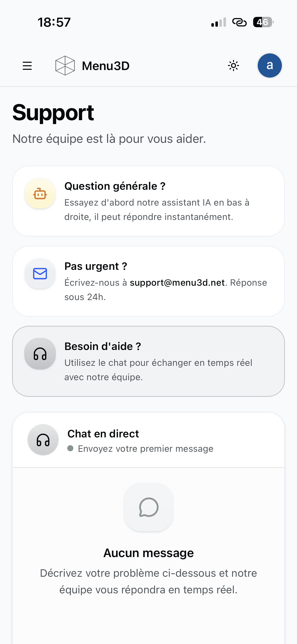Click the headset icon beside Chat en direct
The width and height of the screenshot is (297, 644).
pyautogui.click(x=43, y=440)
